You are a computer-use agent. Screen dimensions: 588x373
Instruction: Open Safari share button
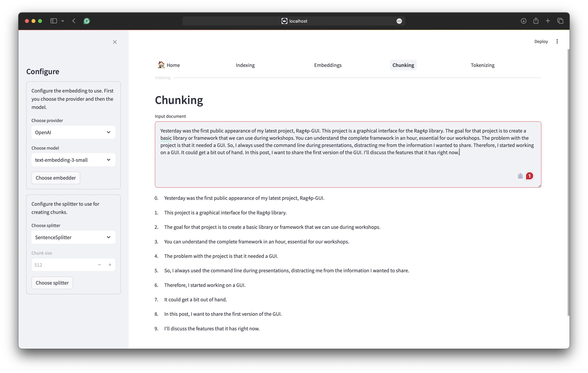click(536, 21)
